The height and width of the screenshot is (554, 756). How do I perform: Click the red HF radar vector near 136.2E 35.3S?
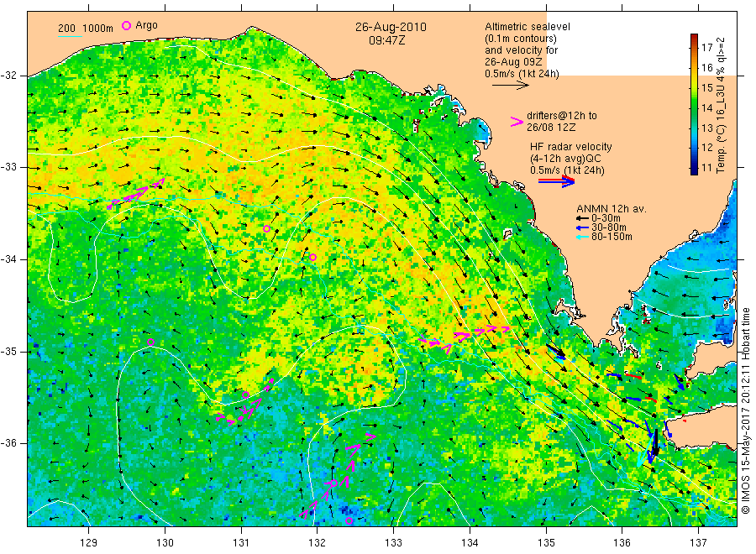click(633, 375)
